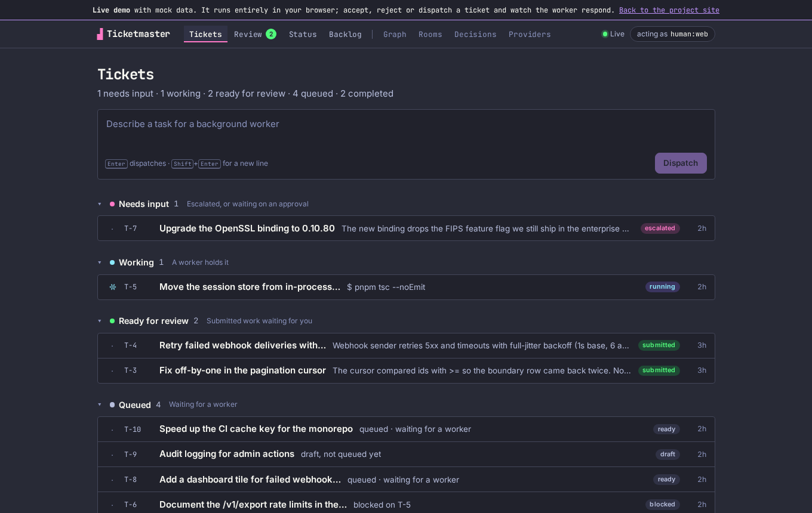Click the blocked badge on T-6
This screenshot has width=812, height=513.
click(x=663, y=505)
